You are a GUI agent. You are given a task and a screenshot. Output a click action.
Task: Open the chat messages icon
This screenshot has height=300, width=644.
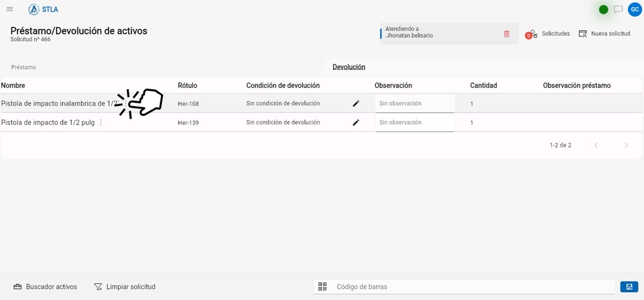618,9
